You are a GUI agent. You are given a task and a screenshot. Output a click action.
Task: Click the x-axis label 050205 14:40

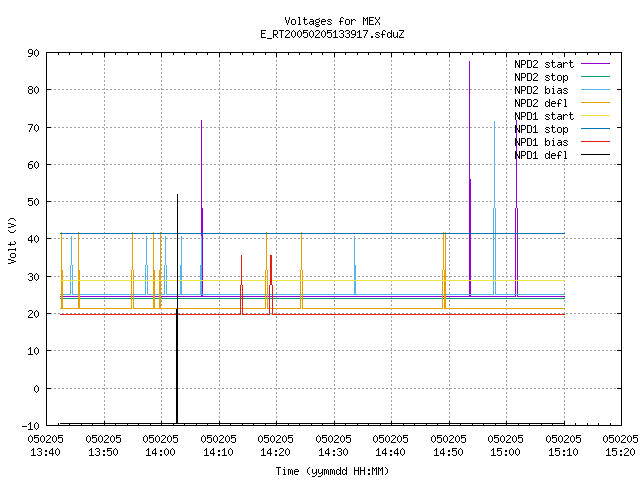391,445
